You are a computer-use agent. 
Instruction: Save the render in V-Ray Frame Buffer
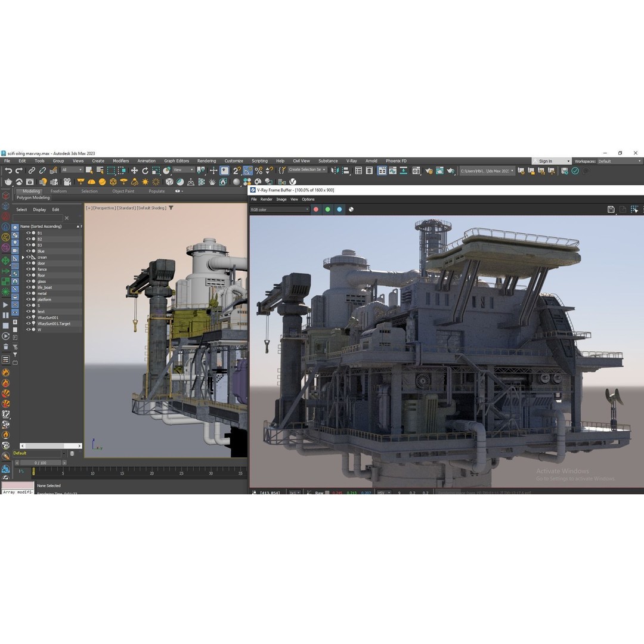[x=611, y=209]
